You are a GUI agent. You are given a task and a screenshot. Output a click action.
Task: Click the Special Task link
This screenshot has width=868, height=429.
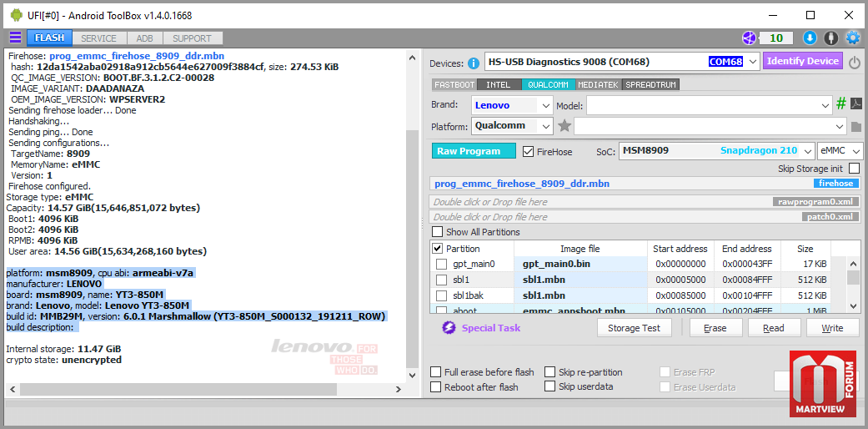point(491,327)
